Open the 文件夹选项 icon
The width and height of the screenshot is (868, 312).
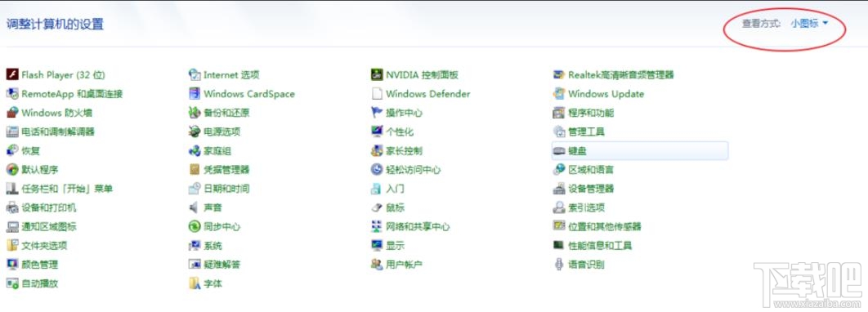pos(12,245)
